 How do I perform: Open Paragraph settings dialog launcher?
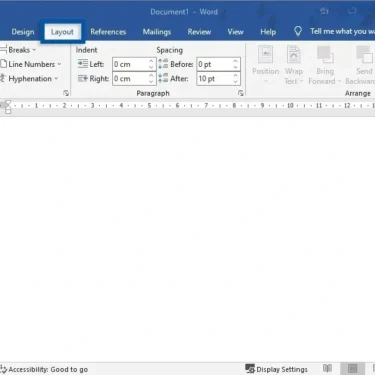[241, 93]
